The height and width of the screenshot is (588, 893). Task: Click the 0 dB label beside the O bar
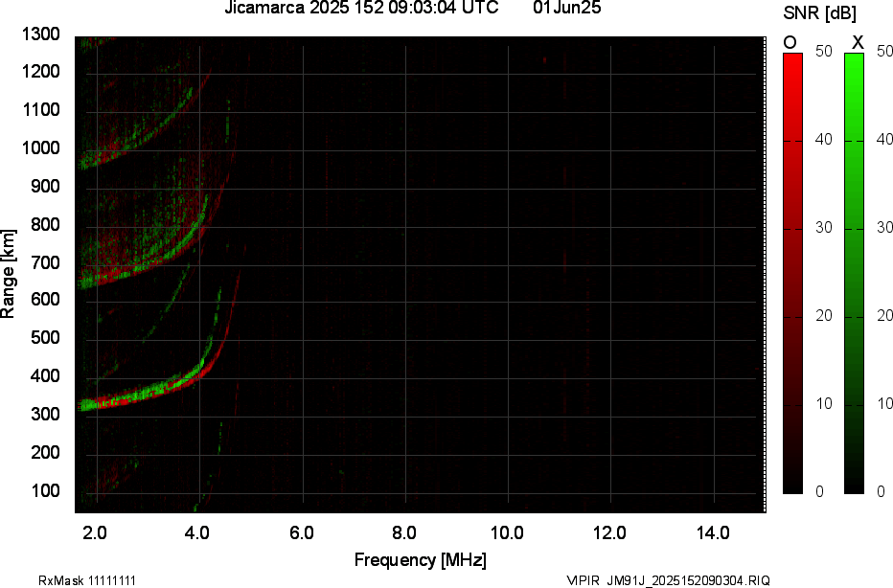pos(820,492)
